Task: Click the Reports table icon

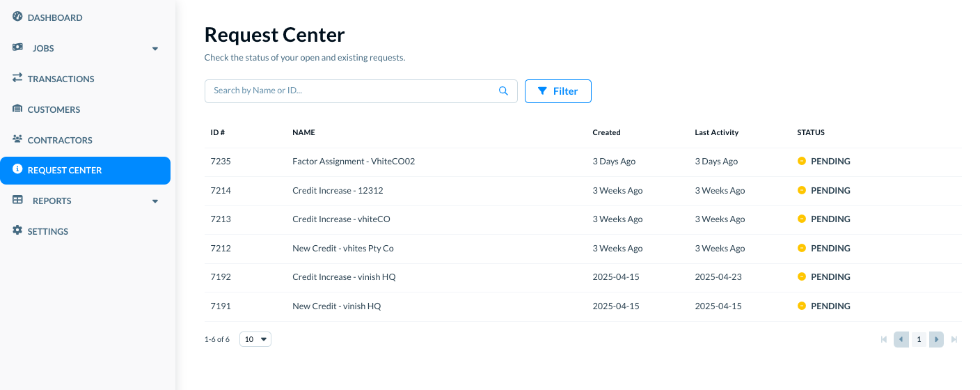Action: tap(18, 200)
